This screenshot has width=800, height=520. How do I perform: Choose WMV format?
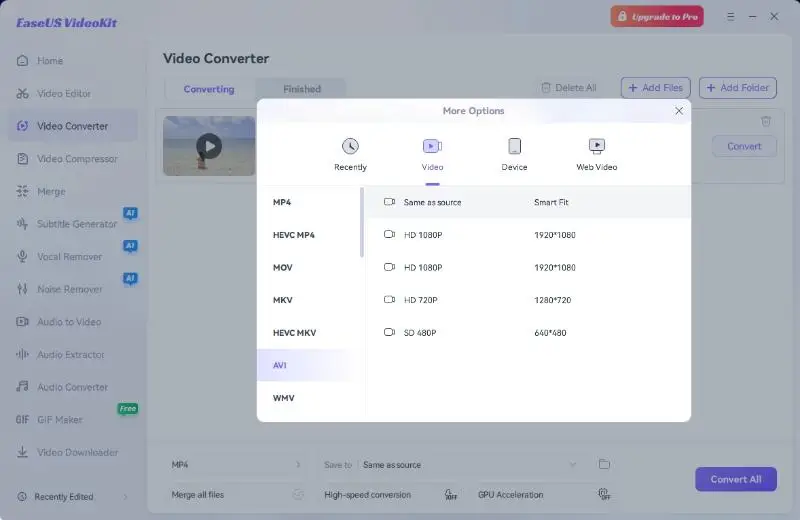(309, 398)
